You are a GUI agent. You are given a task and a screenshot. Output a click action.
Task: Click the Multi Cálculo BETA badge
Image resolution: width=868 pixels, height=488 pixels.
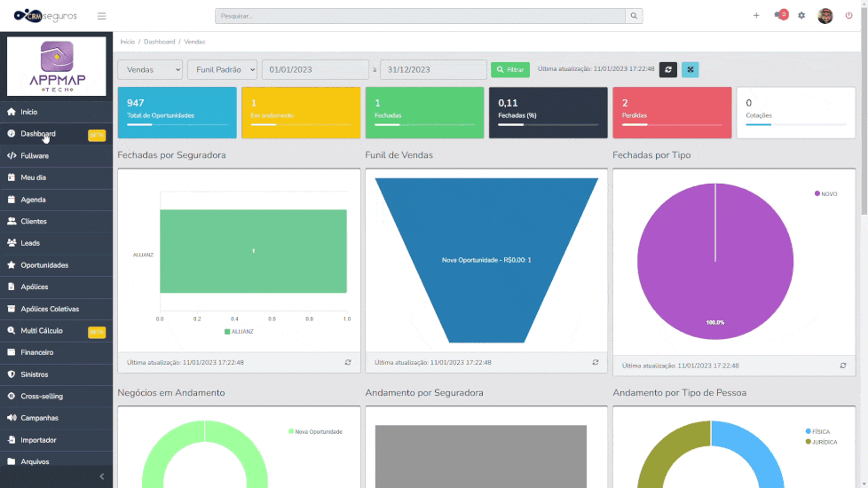[x=97, y=332]
